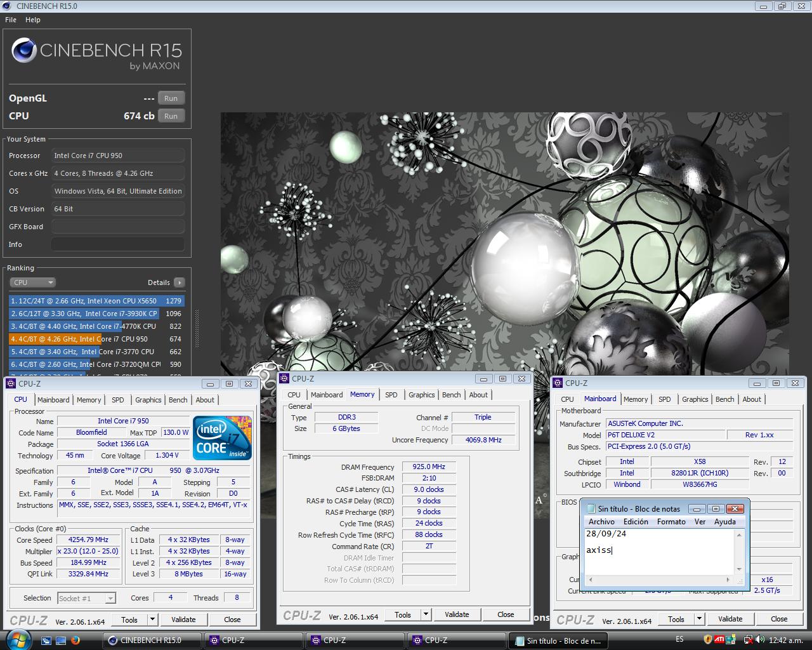Click the Cinebench R15 logo sphere
Viewport: 812px width, 650px height.
[23, 51]
